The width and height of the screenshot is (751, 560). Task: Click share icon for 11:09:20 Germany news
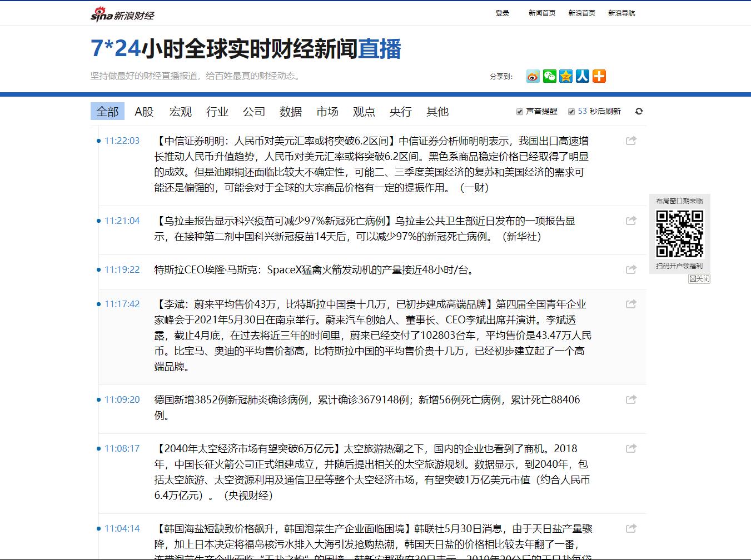pyautogui.click(x=631, y=400)
